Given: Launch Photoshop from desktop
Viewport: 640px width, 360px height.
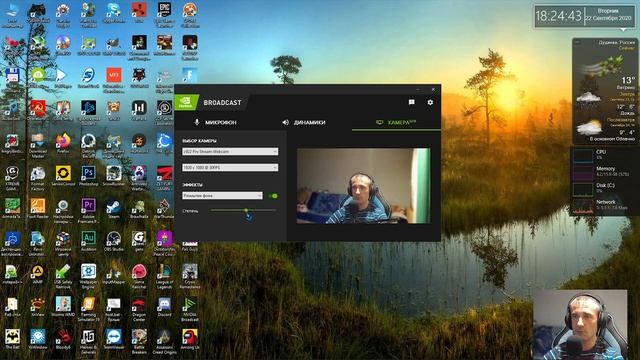Looking at the screenshot, I should (x=88, y=176).
